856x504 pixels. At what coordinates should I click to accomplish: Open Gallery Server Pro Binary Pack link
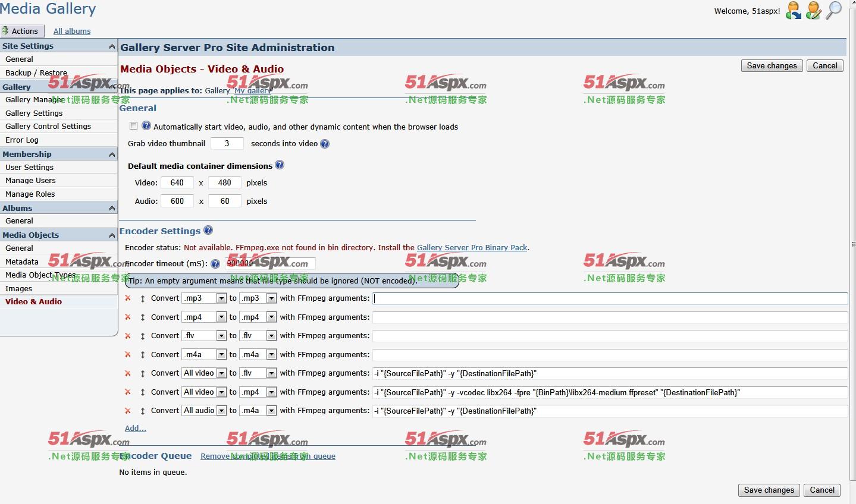[472, 247]
